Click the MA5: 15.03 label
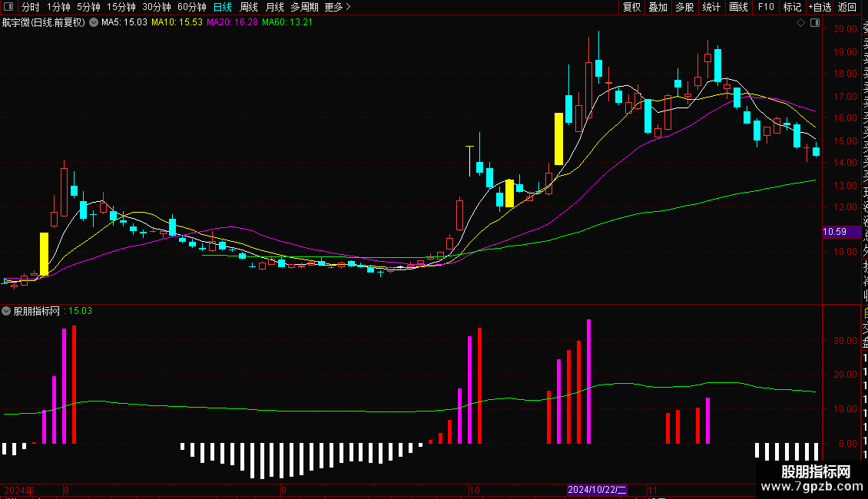 coord(124,22)
